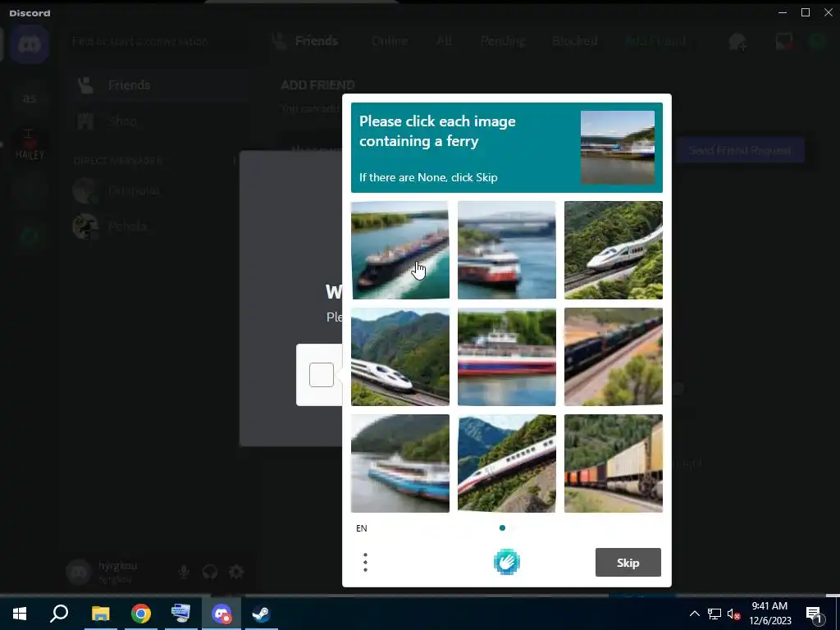Image resolution: width=840 pixels, height=630 pixels.
Task: Select the tile showing boat under a bridge
Action: 507,250
